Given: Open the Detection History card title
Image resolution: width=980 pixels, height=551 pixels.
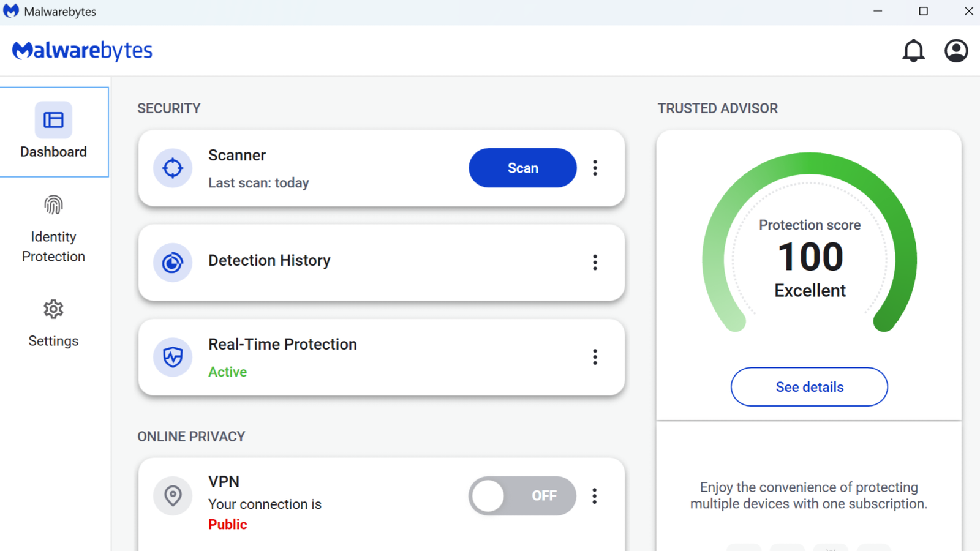Looking at the screenshot, I should click(x=269, y=261).
